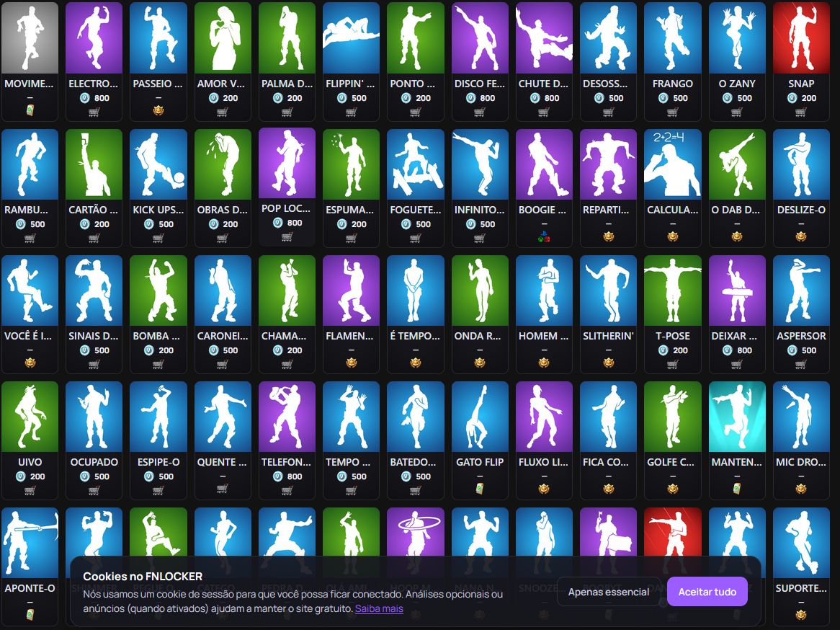Click Apenas essencial button
Image resolution: width=840 pixels, height=630 pixels.
click(x=609, y=591)
